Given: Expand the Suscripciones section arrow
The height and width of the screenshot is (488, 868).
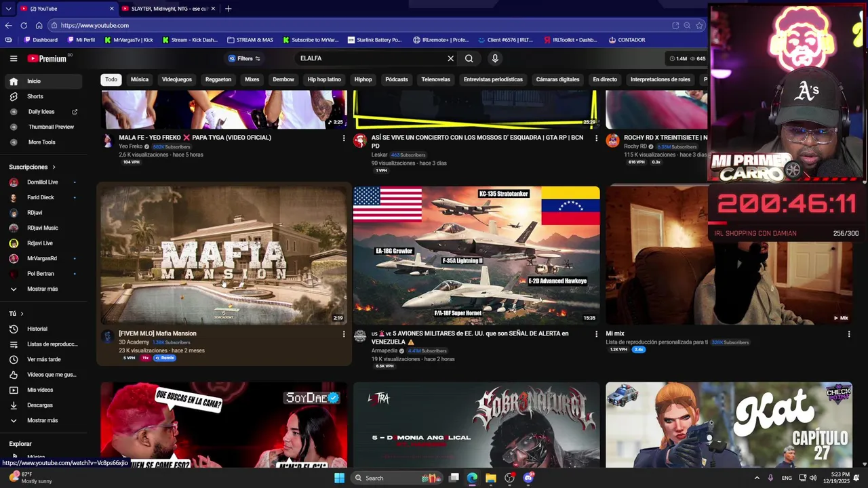Looking at the screenshot, I should coord(54,167).
